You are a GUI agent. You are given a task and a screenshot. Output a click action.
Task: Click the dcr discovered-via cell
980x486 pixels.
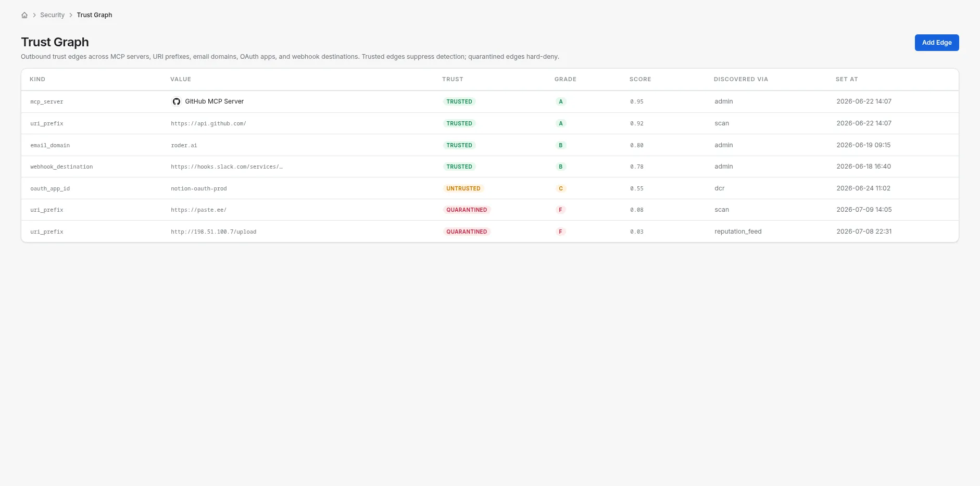(720, 188)
